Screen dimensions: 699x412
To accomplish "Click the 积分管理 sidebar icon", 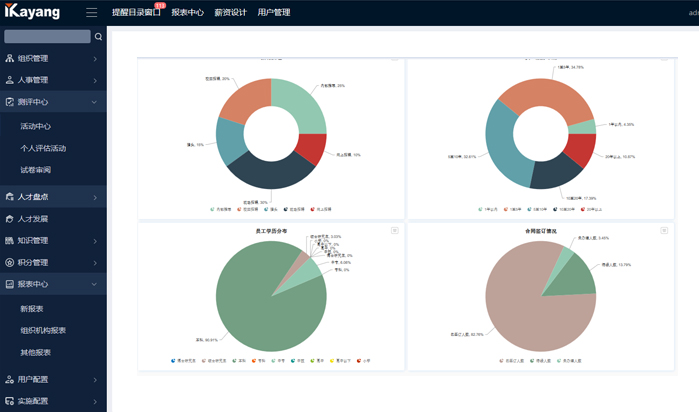I will pyautogui.click(x=10, y=262).
